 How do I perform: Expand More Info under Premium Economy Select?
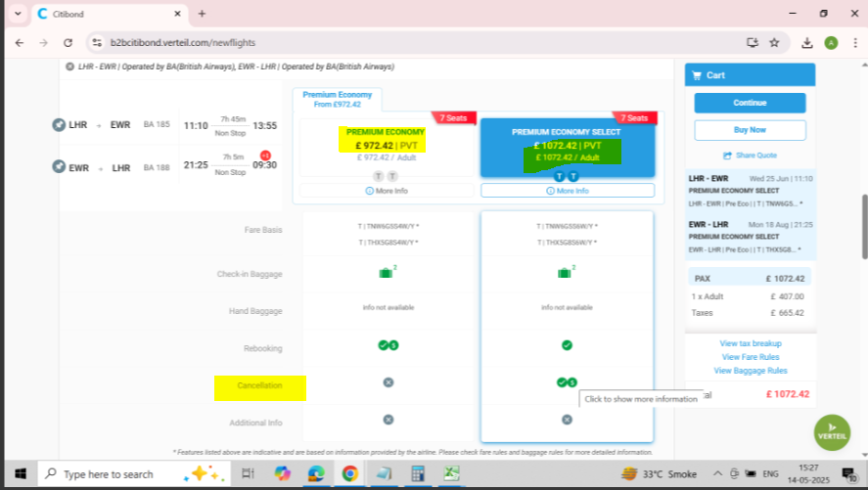[567, 191]
